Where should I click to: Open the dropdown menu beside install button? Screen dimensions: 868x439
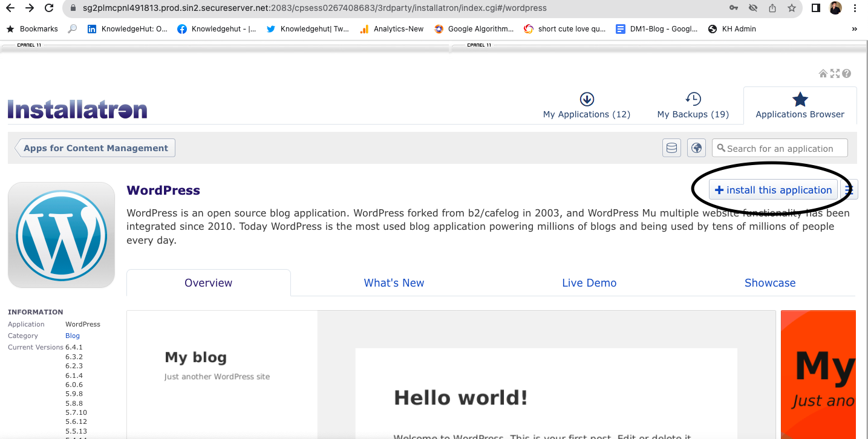pyautogui.click(x=849, y=190)
